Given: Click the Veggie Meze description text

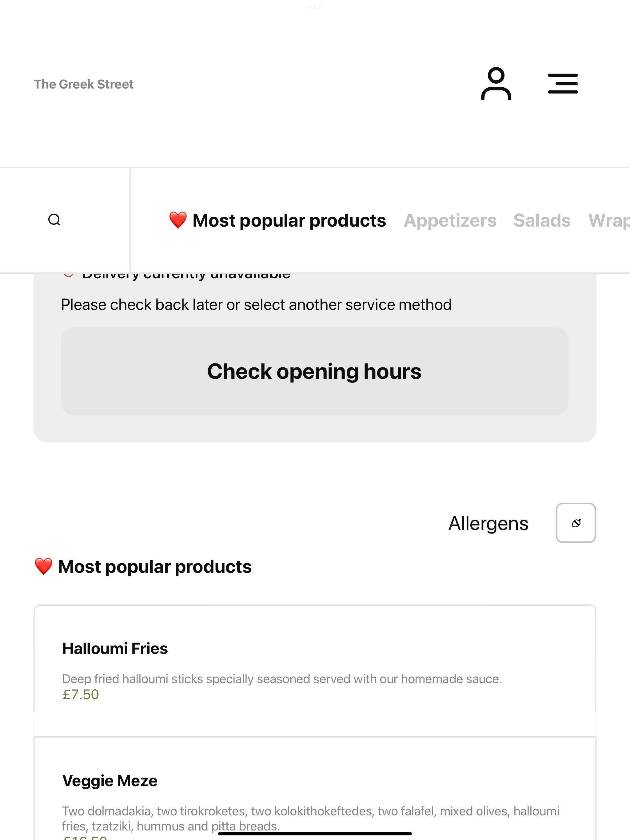Looking at the screenshot, I should tap(310, 818).
